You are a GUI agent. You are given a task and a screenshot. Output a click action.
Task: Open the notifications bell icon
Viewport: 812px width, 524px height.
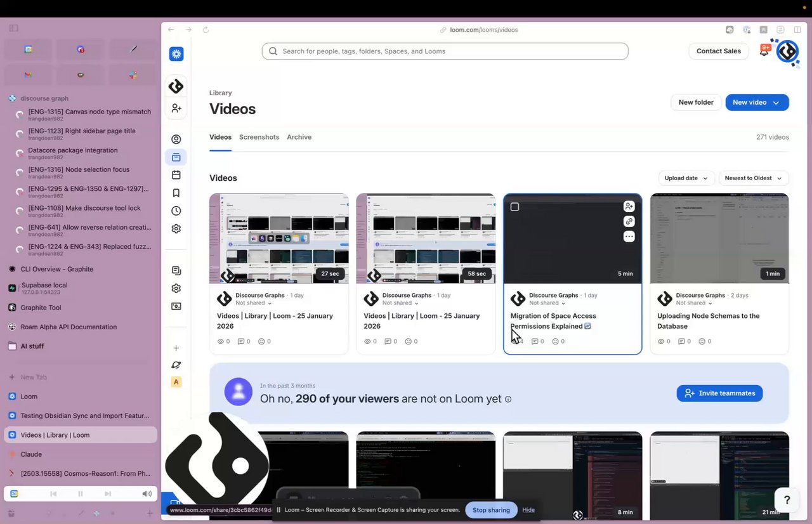click(764, 51)
